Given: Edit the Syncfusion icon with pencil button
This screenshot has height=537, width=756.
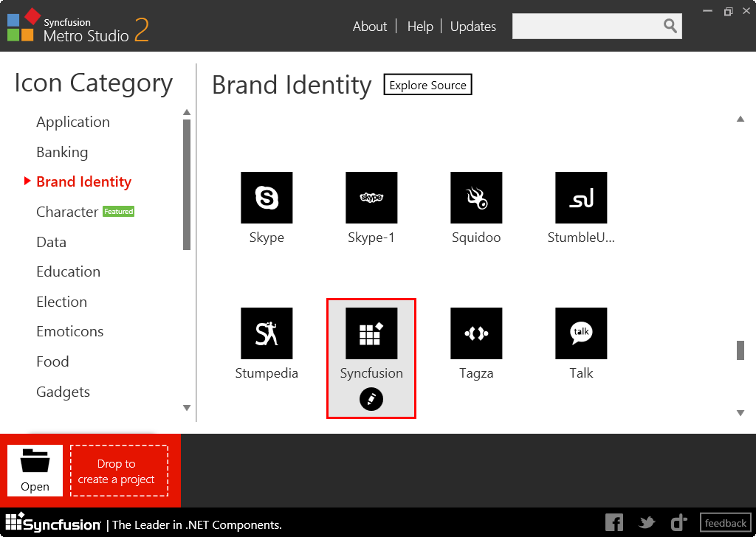Looking at the screenshot, I should tap(371, 399).
